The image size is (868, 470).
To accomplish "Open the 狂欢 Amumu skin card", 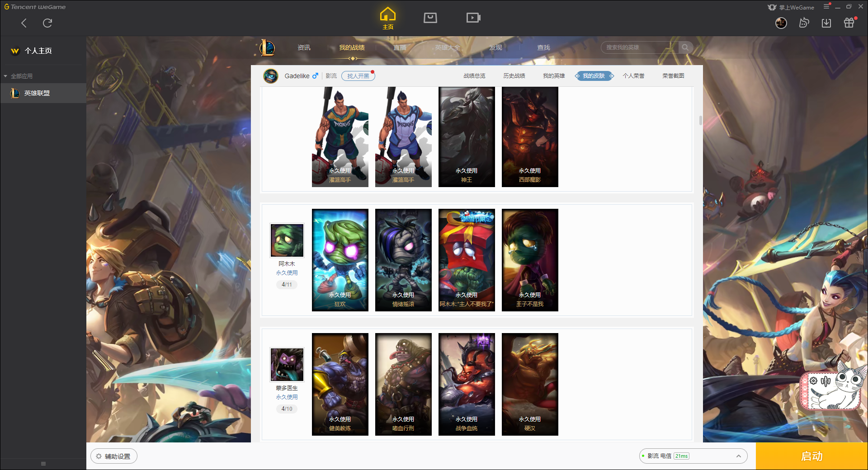I will click(340, 260).
